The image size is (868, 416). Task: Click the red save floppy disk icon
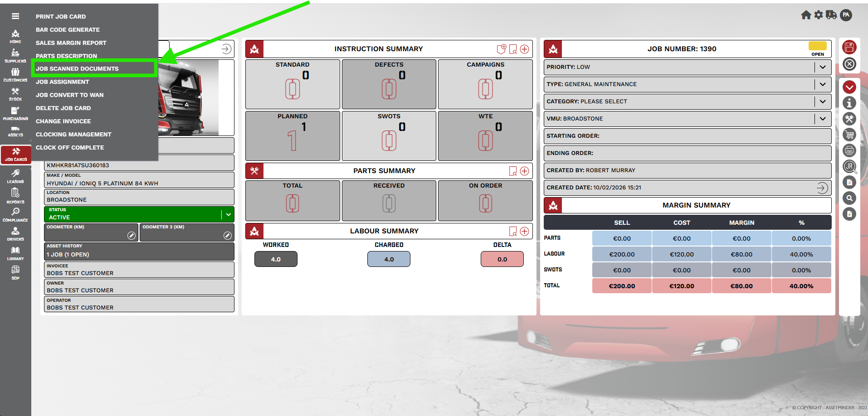click(849, 47)
